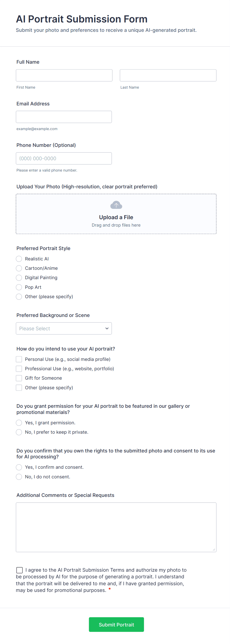
Task: Choose the Cartoon/Anime style option
Action: point(19,268)
